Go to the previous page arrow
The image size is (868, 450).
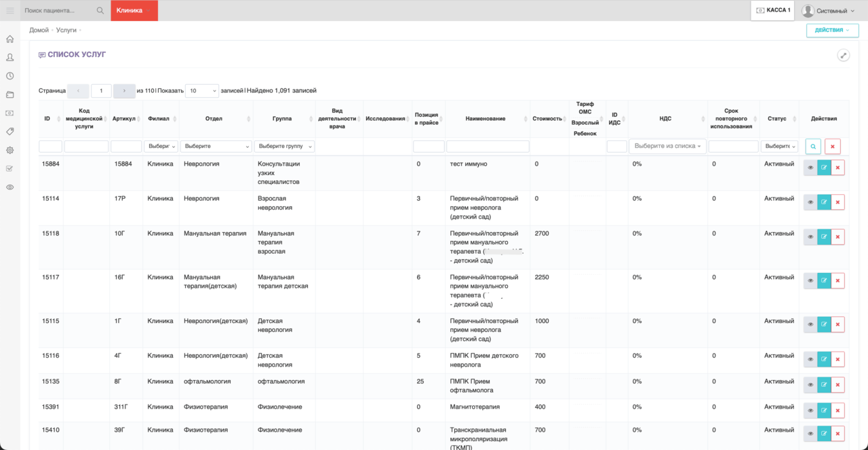tap(78, 91)
